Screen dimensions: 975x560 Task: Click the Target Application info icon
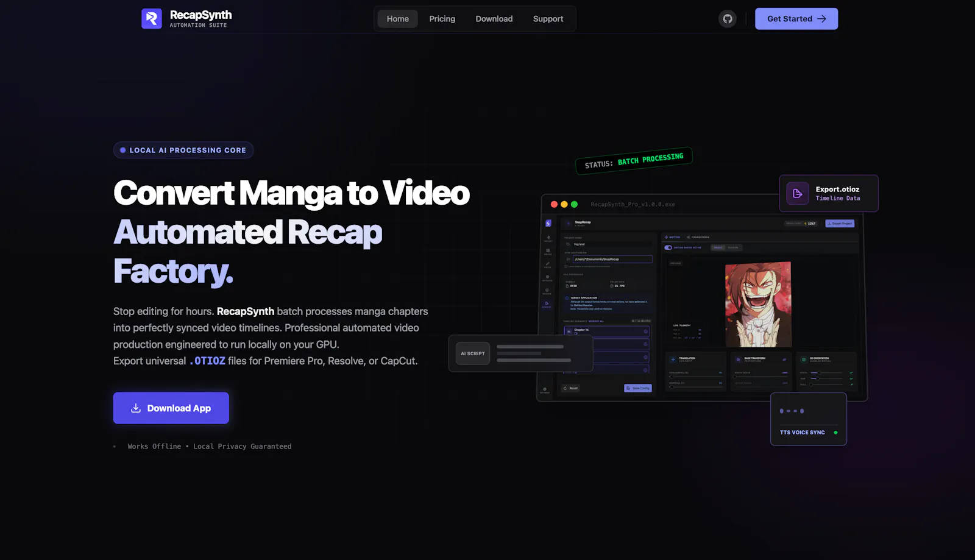pyautogui.click(x=567, y=298)
